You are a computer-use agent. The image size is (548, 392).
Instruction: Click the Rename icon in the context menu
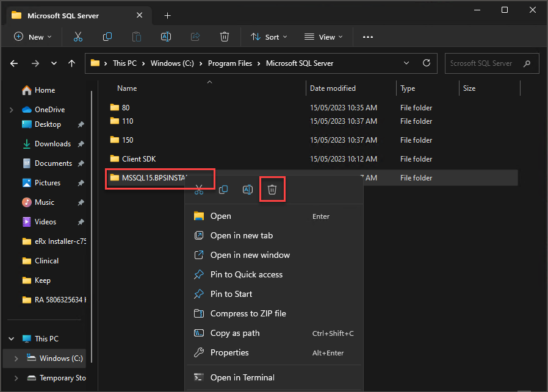pos(247,190)
